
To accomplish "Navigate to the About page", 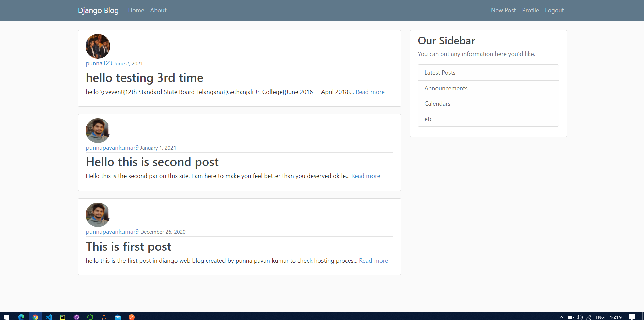I will 158,10.
